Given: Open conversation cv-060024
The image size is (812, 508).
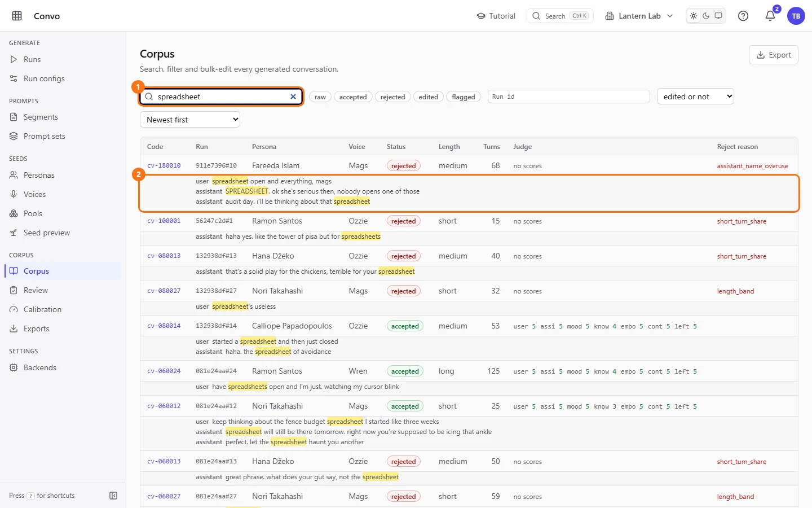Looking at the screenshot, I should [164, 371].
